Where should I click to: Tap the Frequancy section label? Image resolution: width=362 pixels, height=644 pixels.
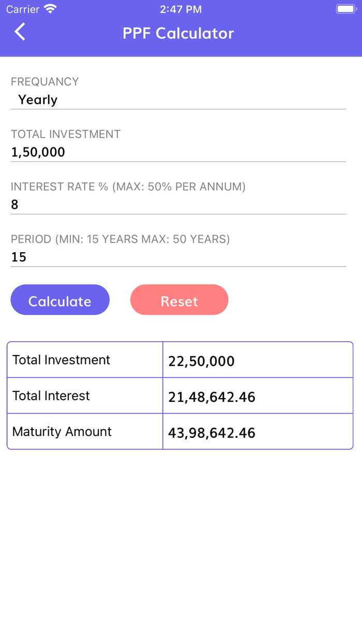pos(44,82)
